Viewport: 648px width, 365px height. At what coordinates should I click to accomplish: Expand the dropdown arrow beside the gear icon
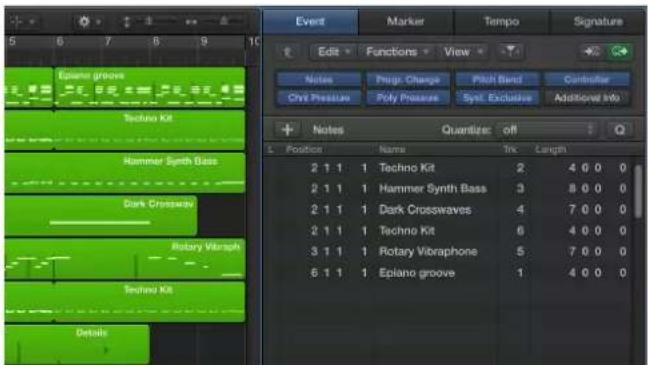[99, 21]
